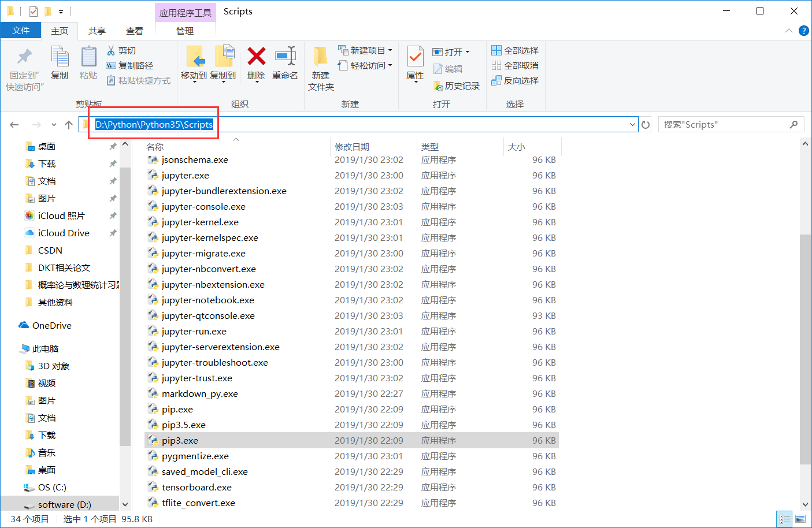This screenshot has width=812, height=528.
Task: Click the search magnifier icon
Action: tap(794, 124)
